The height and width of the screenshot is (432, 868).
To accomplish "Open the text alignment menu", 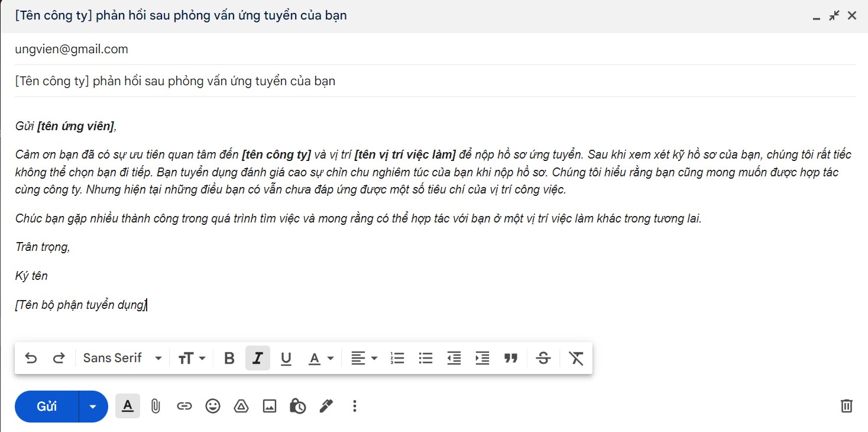I will click(x=364, y=358).
